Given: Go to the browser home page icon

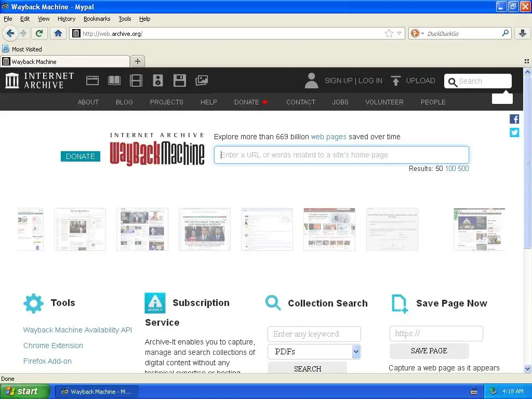Looking at the screenshot, I should [58, 33].
